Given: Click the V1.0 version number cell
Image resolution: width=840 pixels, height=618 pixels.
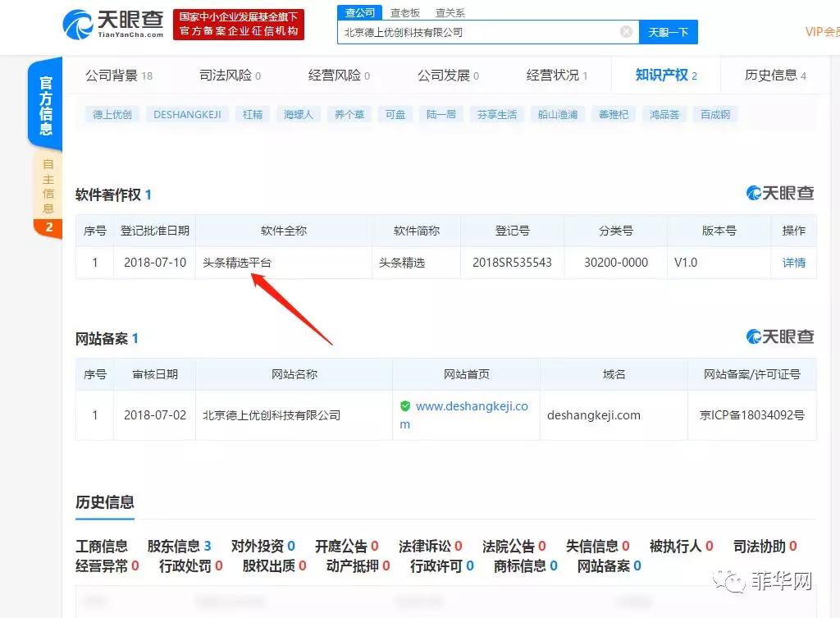Looking at the screenshot, I should tap(719, 263).
